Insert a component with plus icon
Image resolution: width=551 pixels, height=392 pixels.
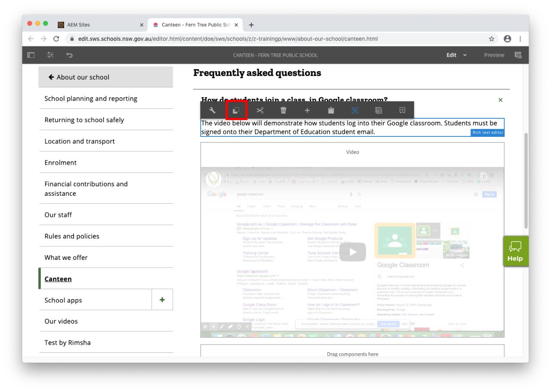[307, 111]
